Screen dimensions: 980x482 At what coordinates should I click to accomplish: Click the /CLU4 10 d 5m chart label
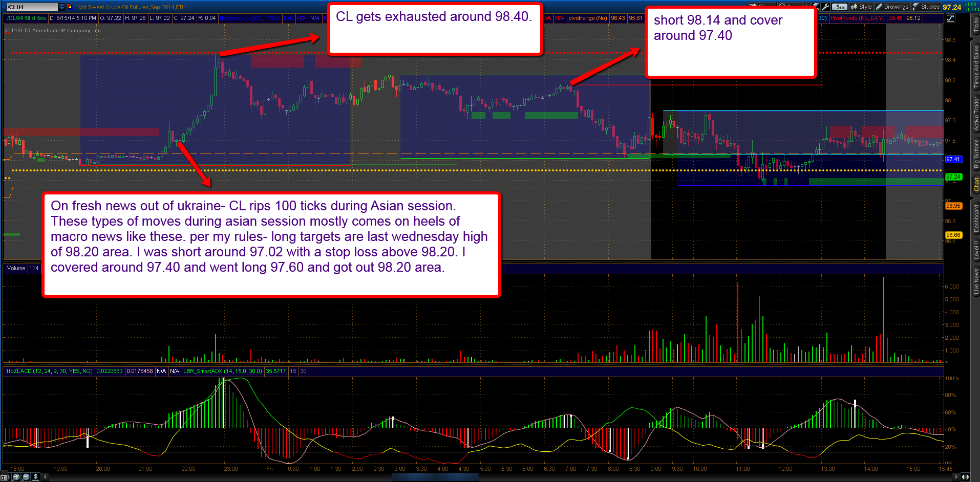tap(26, 18)
